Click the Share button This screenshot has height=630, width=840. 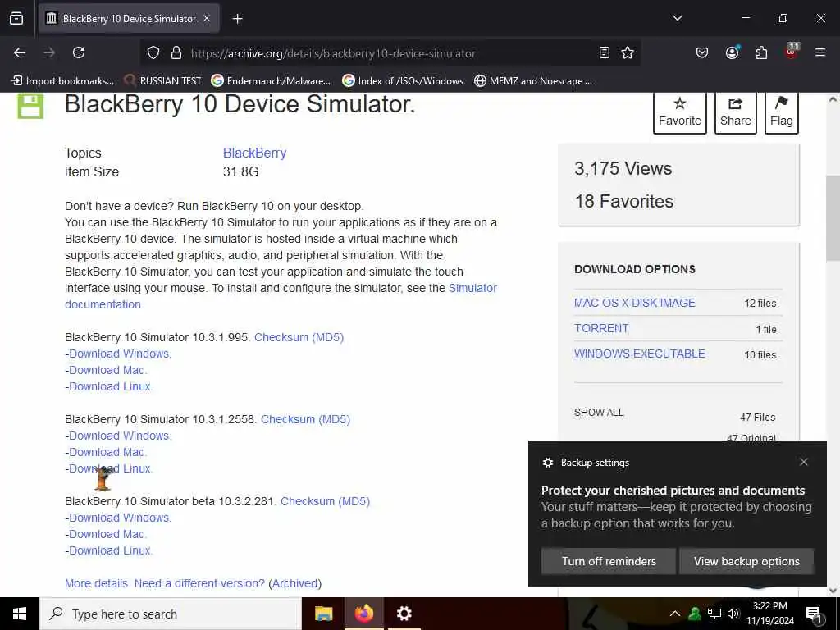736,112
